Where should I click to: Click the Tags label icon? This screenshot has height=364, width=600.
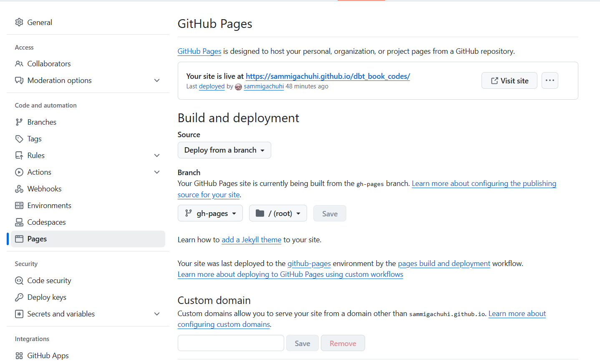19,139
